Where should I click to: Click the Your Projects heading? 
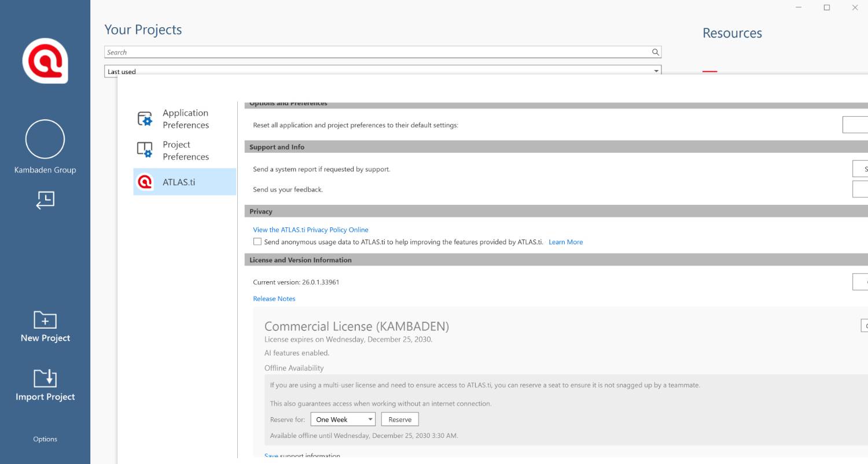click(143, 30)
